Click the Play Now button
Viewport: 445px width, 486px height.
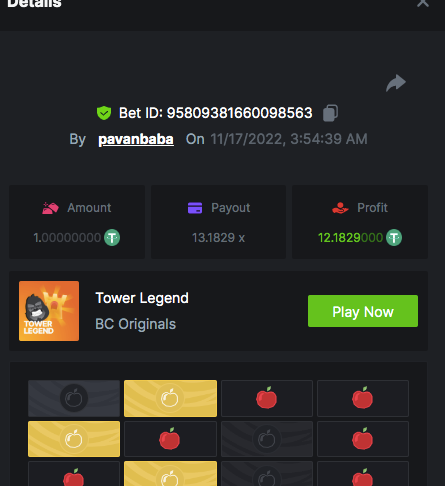click(x=363, y=311)
